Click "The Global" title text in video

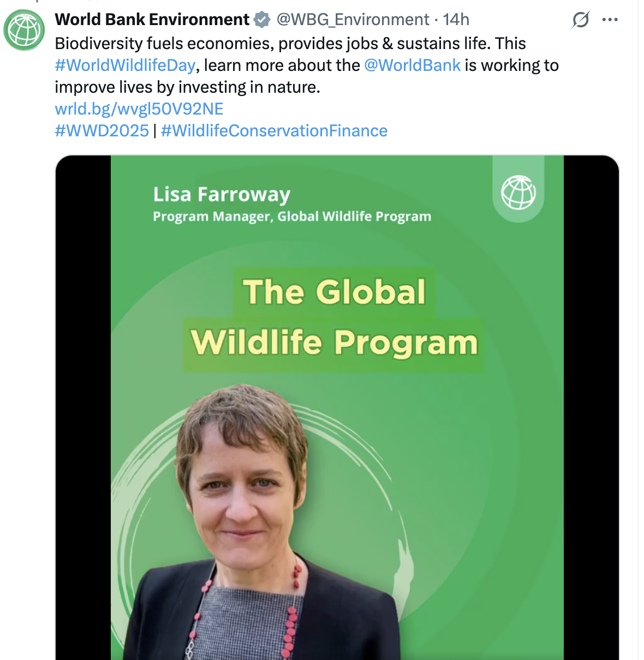pyautogui.click(x=334, y=292)
